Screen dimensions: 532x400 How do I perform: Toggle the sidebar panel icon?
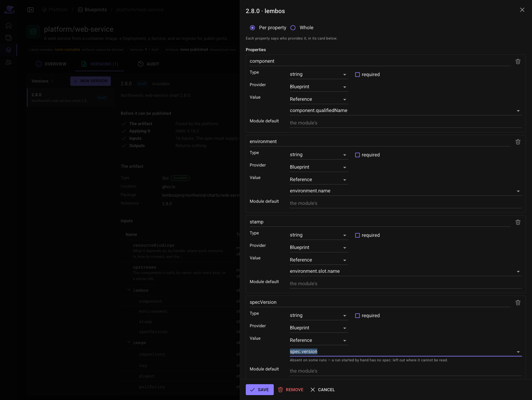(30, 10)
